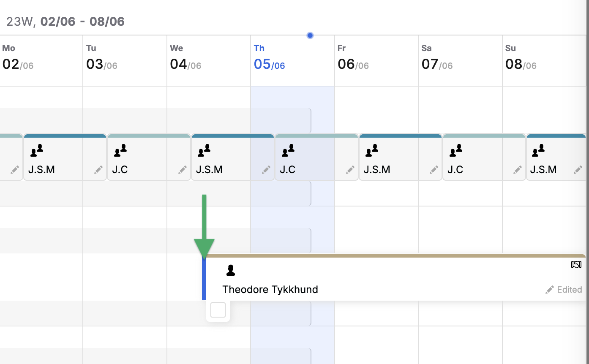Click pencil icon on J.C shift starting Tuesday

click(x=182, y=170)
